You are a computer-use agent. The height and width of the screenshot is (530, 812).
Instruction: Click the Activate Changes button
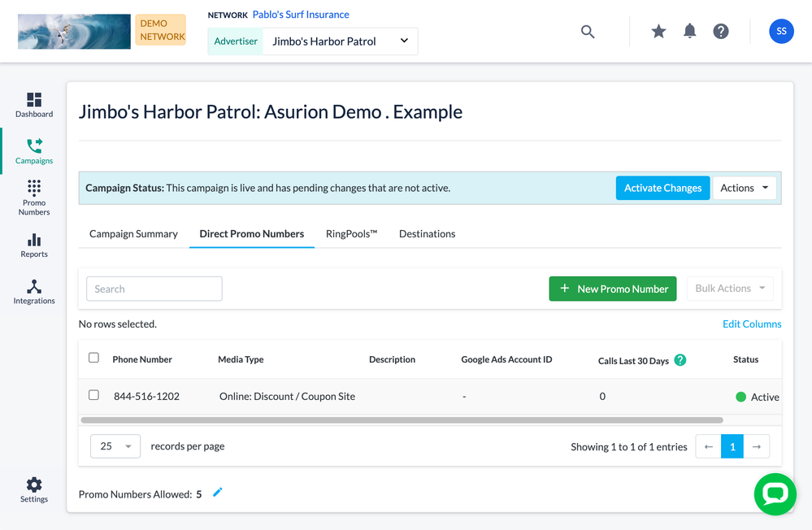(x=662, y=188)
